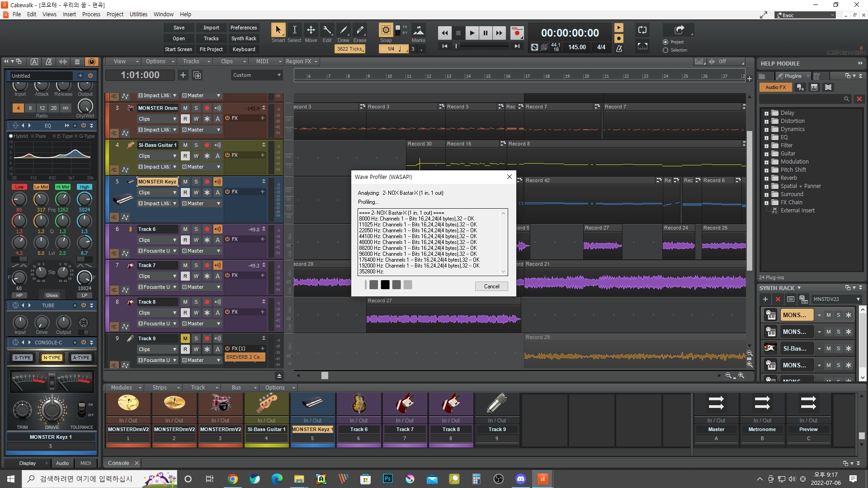Open the Custom track control dropdown
Image resolution: width=868 pixels, height=488 pixels.
pyautogui.click(x=257, y=75)
